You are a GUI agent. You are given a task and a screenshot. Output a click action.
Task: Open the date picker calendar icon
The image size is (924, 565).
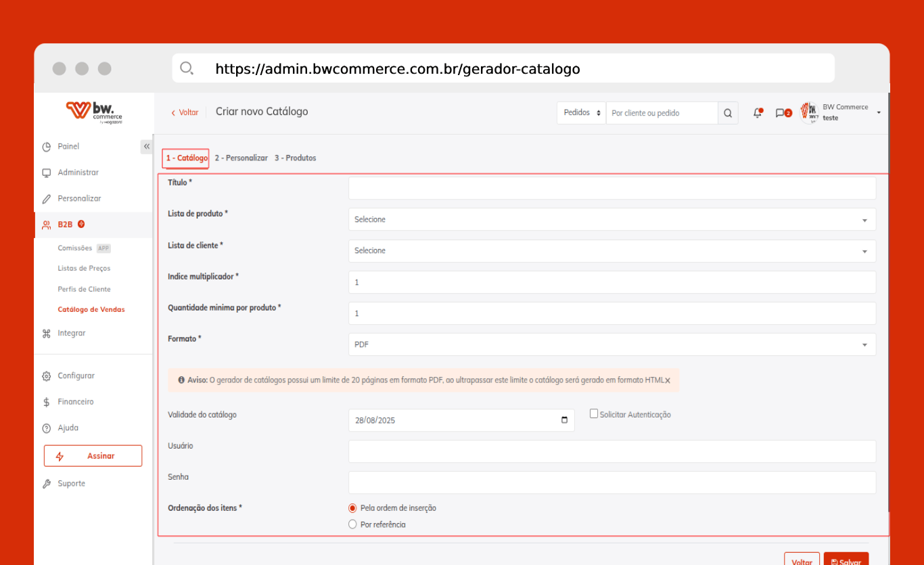565,420
